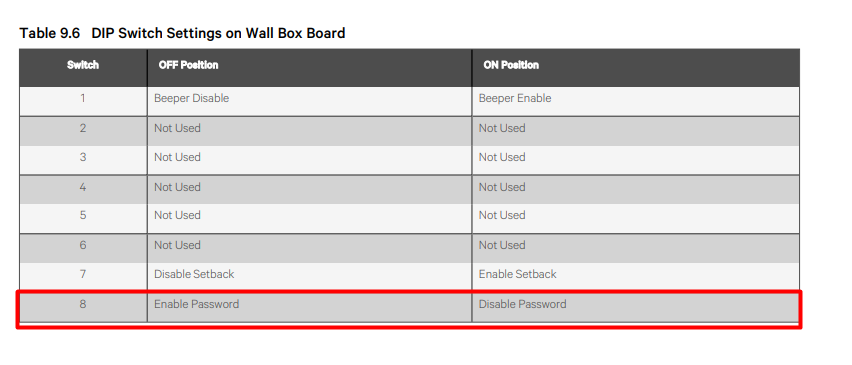852x365 pixels.
Task: Click switch number 8 in highlighted row
Action: coord(83,307)
